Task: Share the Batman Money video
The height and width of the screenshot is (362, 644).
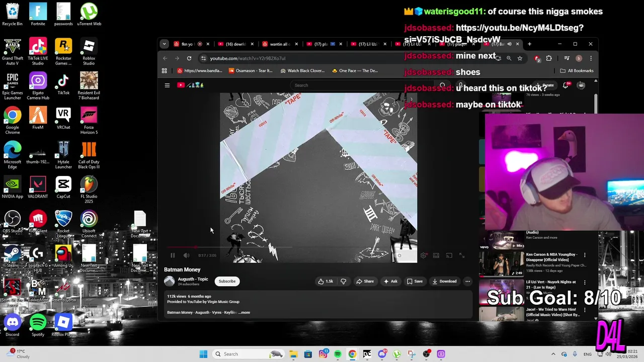Action: point(365,282)
